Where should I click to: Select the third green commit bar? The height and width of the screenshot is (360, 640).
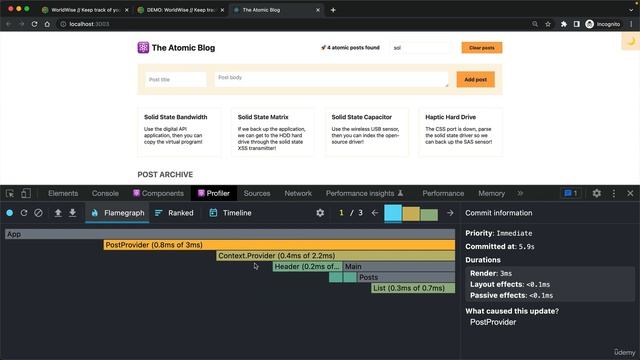click(429, 215)
